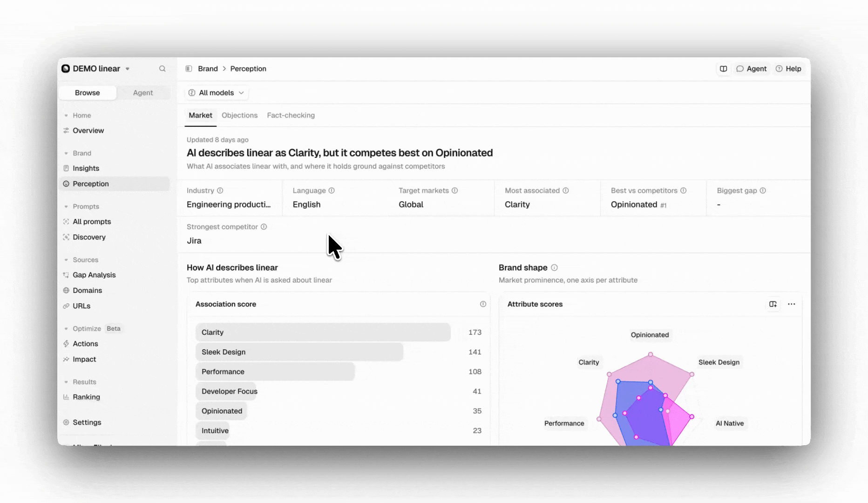
Task: Click info icon next to Strongest competitor
Action: [264, 227]
